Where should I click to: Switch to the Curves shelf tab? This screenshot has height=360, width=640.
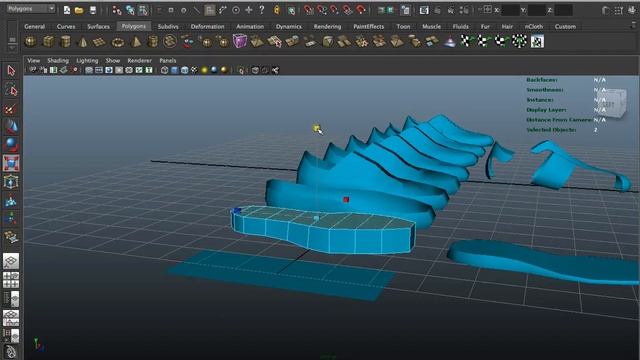[66, 27]
